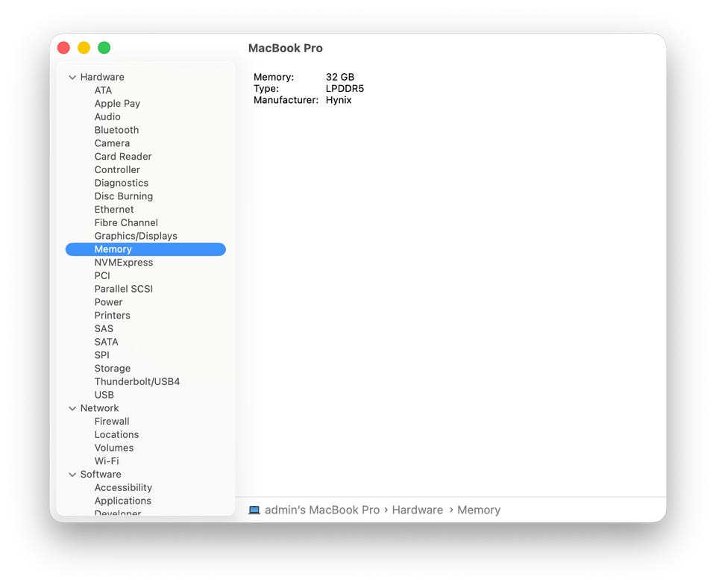
Task: Minimize window with yellow button
Action: coord(84,48)
